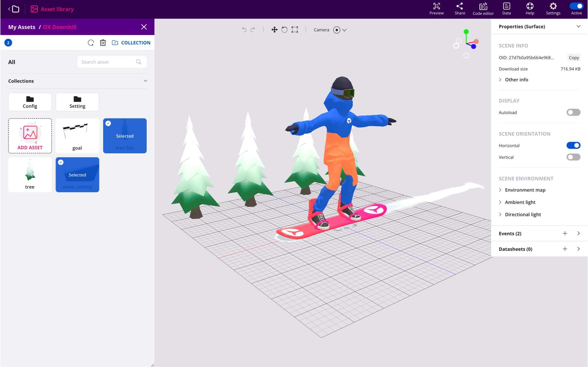Open the Config collection folder
Viewport: 588px width, 367px height.
coord(30,102)
